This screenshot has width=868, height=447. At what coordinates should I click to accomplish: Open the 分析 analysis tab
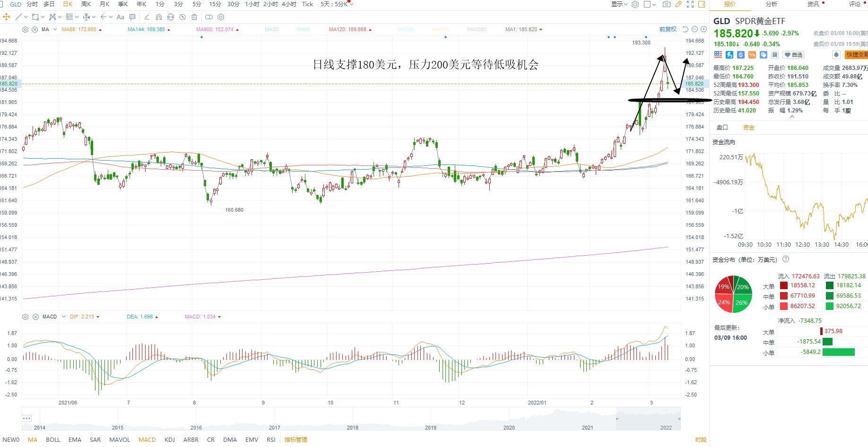[772, 4]
